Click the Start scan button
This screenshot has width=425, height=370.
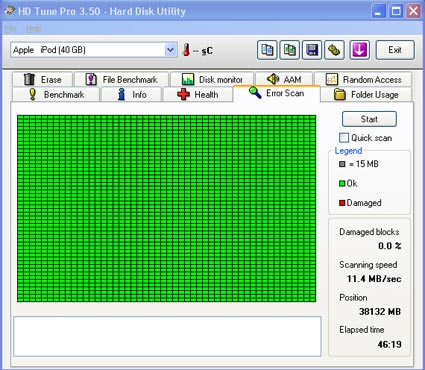[x=369, y=119]
